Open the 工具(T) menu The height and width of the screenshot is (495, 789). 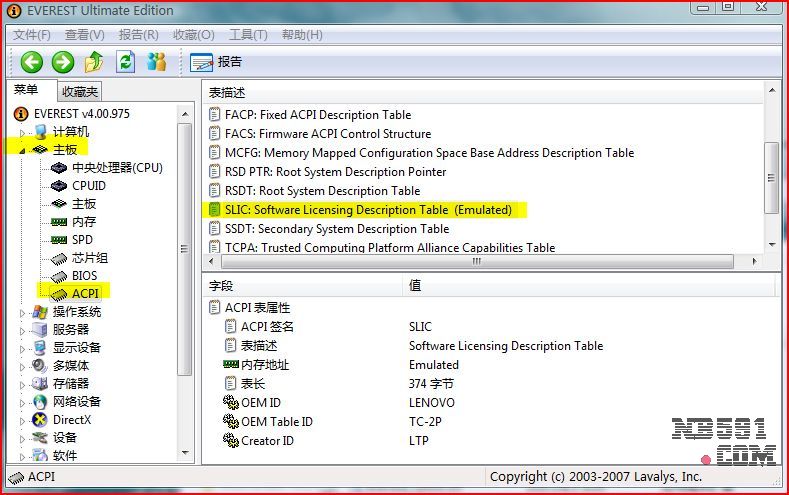tap(248, 35)
